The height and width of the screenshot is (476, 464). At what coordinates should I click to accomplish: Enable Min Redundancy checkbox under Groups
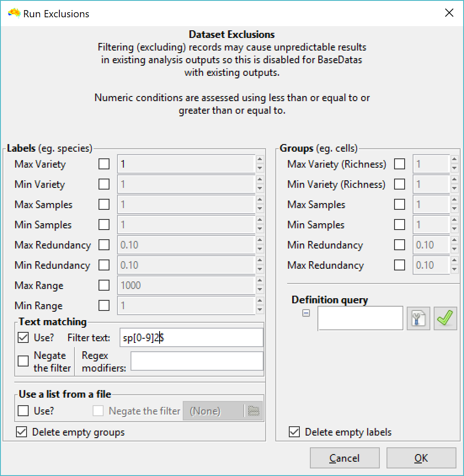(x=399, y=245)
